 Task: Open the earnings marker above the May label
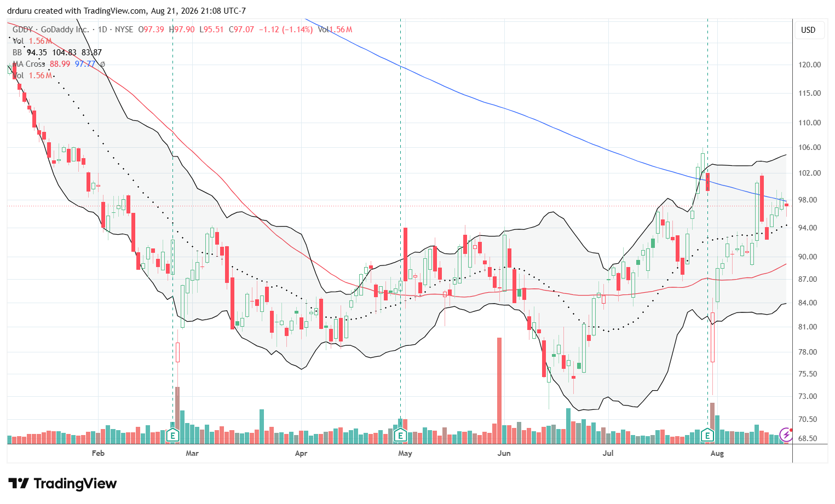click(x=400, y=436)
